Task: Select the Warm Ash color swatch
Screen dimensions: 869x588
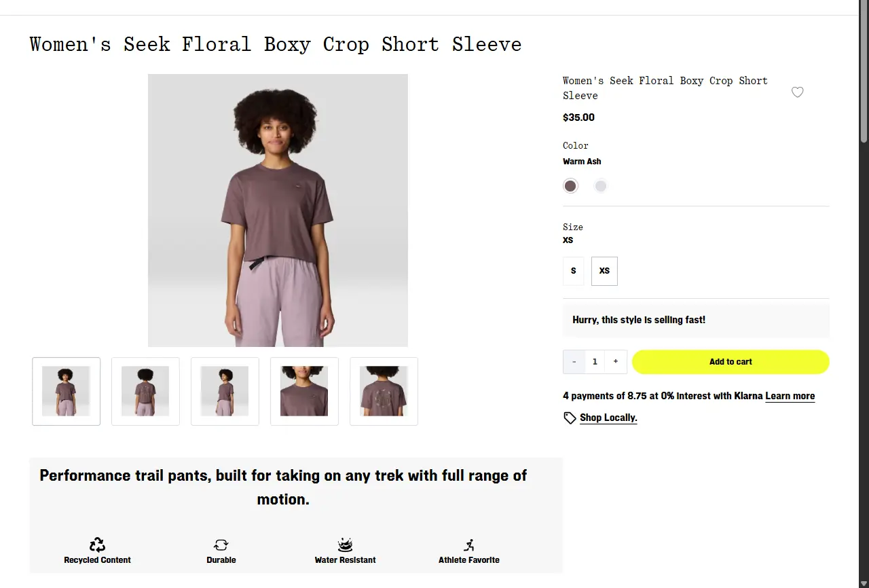Action: pyautogui.click(x=570, y=185)
